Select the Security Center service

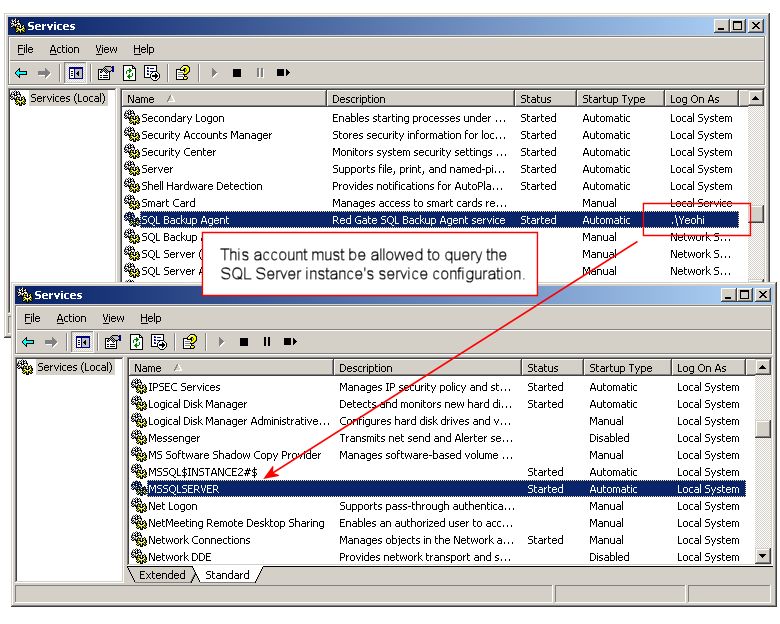point(431,152)
